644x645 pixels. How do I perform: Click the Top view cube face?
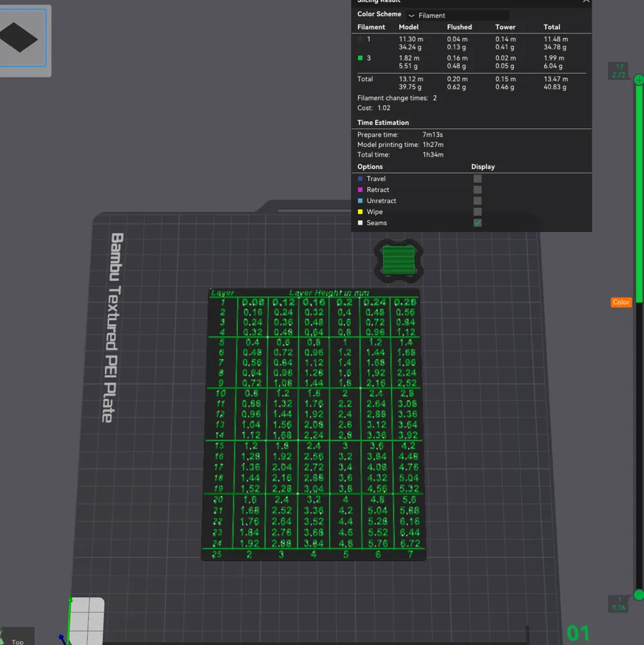[x=17, y=641]
